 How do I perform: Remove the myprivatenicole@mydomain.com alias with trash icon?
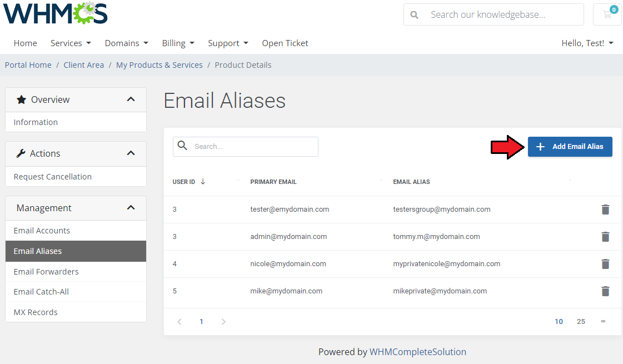[605, 264]
